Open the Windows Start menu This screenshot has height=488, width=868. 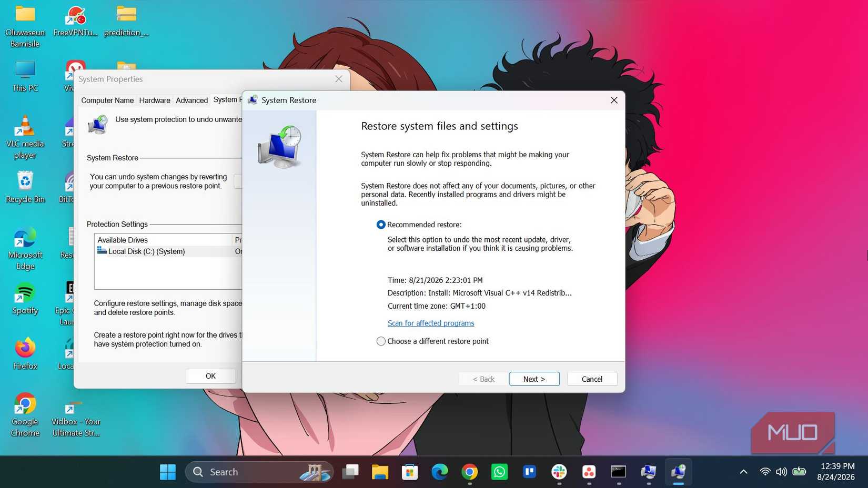coord(168,472)
